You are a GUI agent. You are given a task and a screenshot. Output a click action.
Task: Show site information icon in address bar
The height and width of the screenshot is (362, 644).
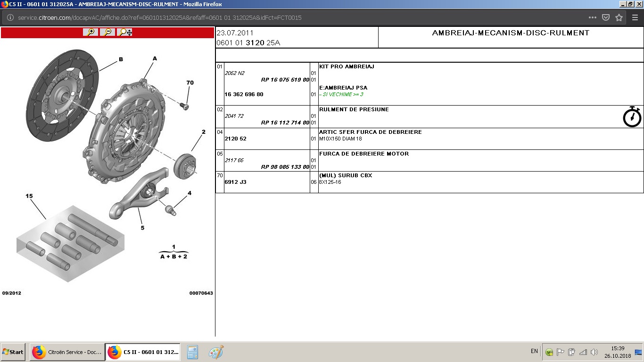pyautogui.click(x=10, y=17)
